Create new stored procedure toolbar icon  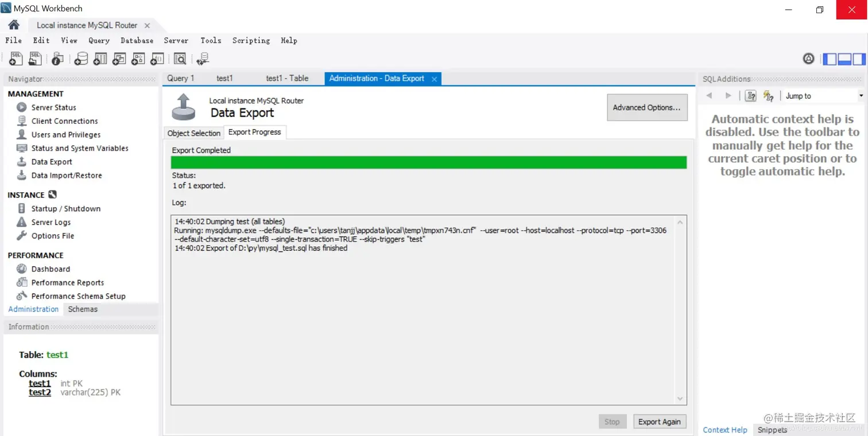[x=138, y=59]
